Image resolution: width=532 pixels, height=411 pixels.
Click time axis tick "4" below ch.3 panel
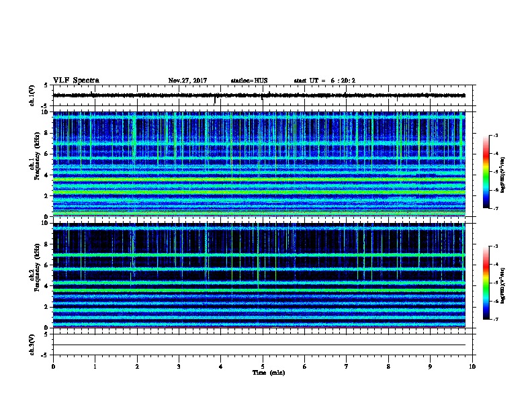click(221, 367)
